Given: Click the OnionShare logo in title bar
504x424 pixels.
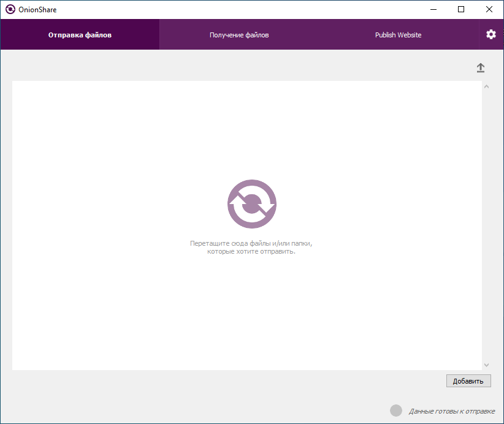Looking at the screenshot, I should 10,9.
